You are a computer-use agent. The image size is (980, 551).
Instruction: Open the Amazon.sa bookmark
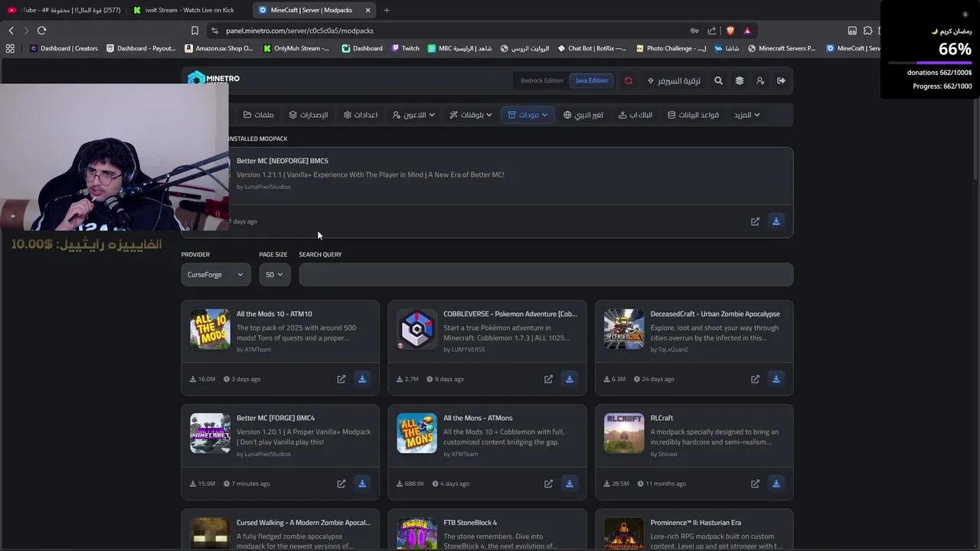pyautogui.click(x=219, y=48)
